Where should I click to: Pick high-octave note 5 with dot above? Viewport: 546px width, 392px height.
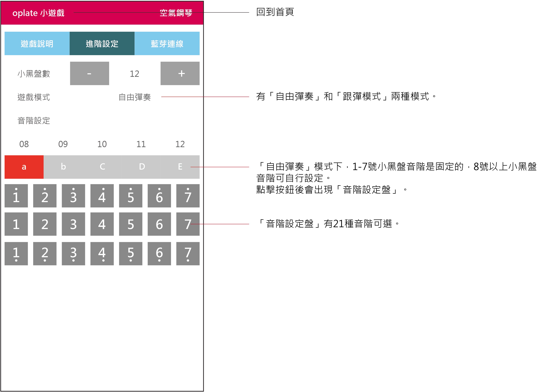(x=130, y=196)
